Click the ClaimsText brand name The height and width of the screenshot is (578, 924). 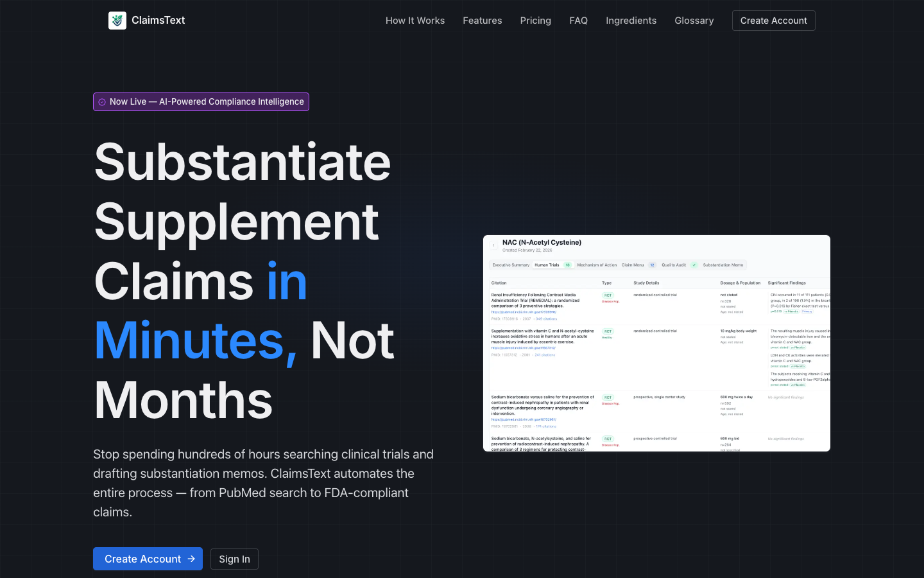[x=158, y=21]
